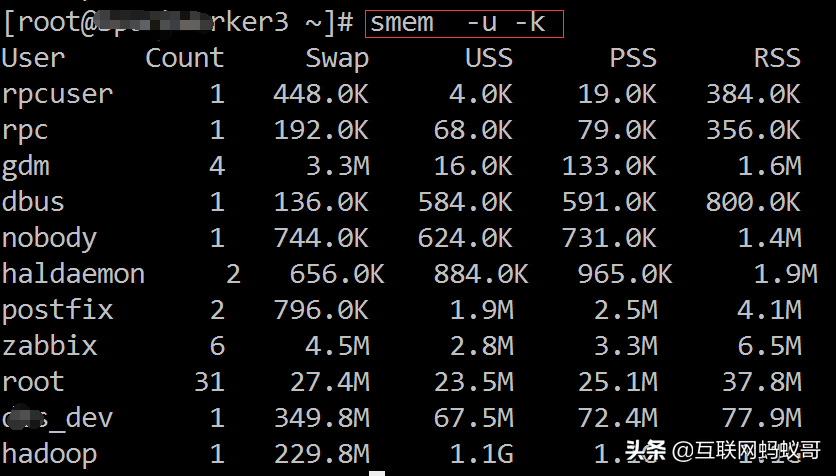Viewport: 836px width, 476px height.
Task: Click the dbus user name
Action: [x=33, y=202]
